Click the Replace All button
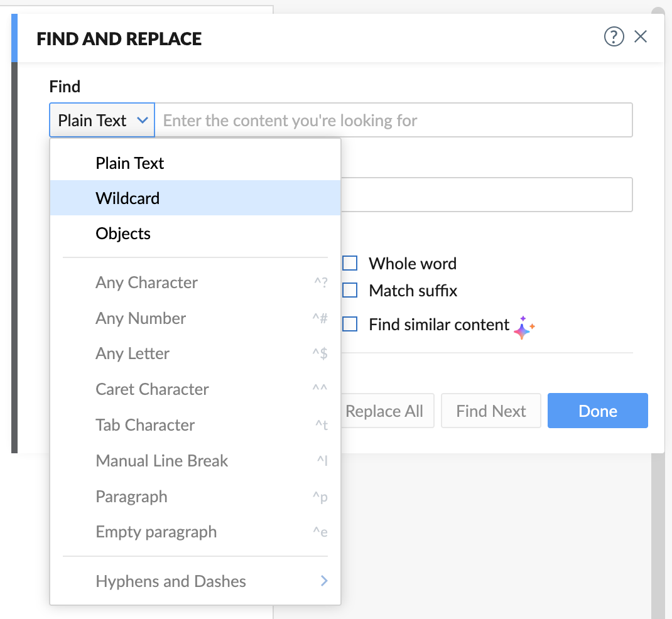 386,411
